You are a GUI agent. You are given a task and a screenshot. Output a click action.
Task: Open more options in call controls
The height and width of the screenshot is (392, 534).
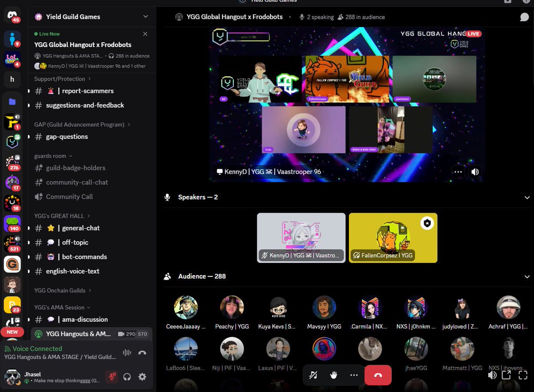point(354,375)
